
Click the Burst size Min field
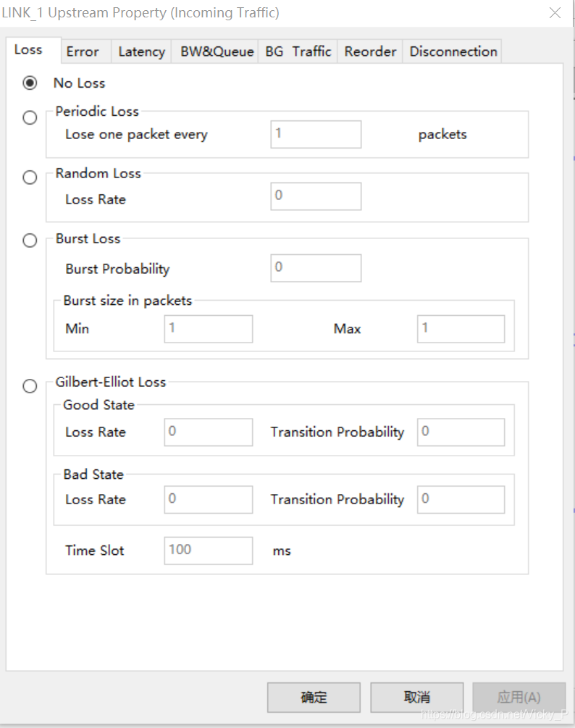[x=209, y=329]
